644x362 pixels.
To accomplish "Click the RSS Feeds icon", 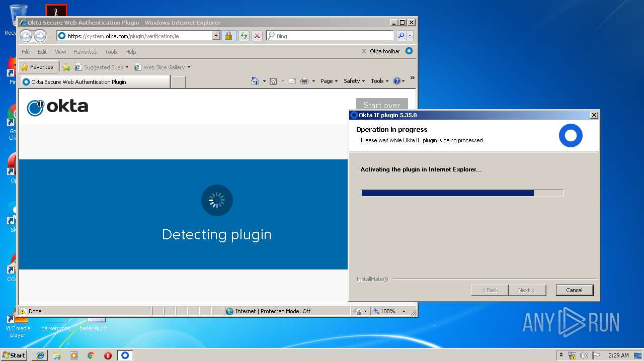I will 273,81.
